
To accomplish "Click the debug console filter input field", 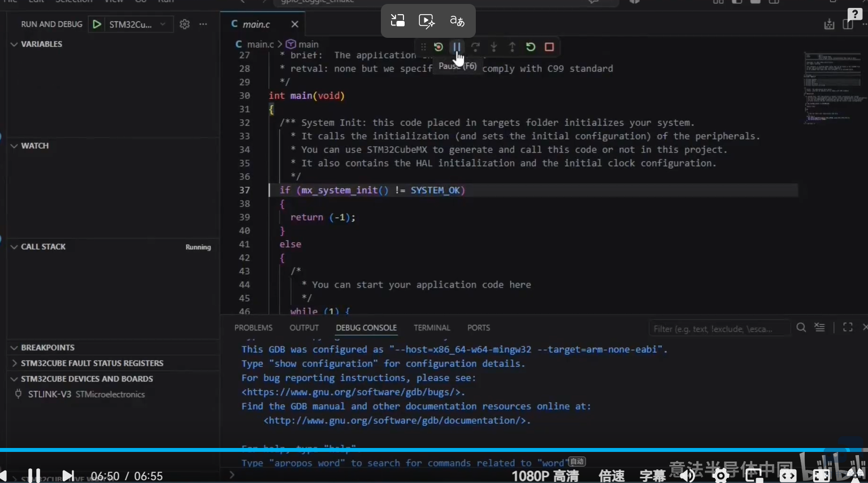I will pos(719,328).
